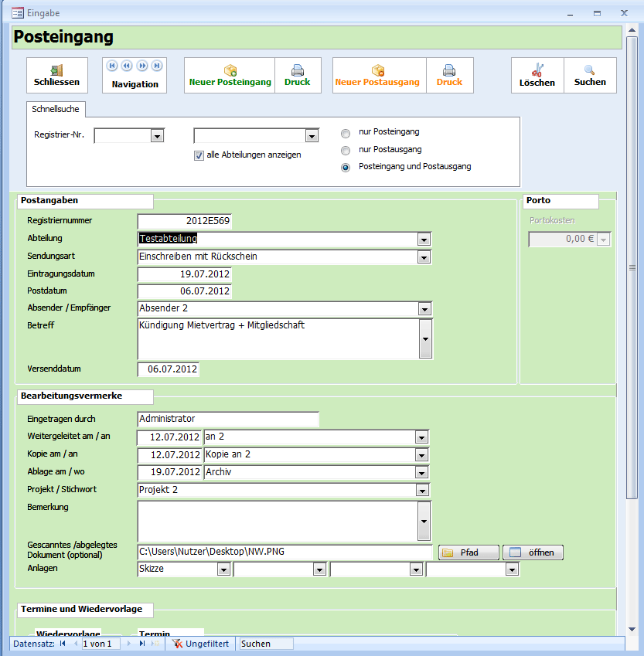Image resolution: width=644 pixels, height=656 pixels.
Task: Go to first record in Navigation
Action: (x=112, y=66)
